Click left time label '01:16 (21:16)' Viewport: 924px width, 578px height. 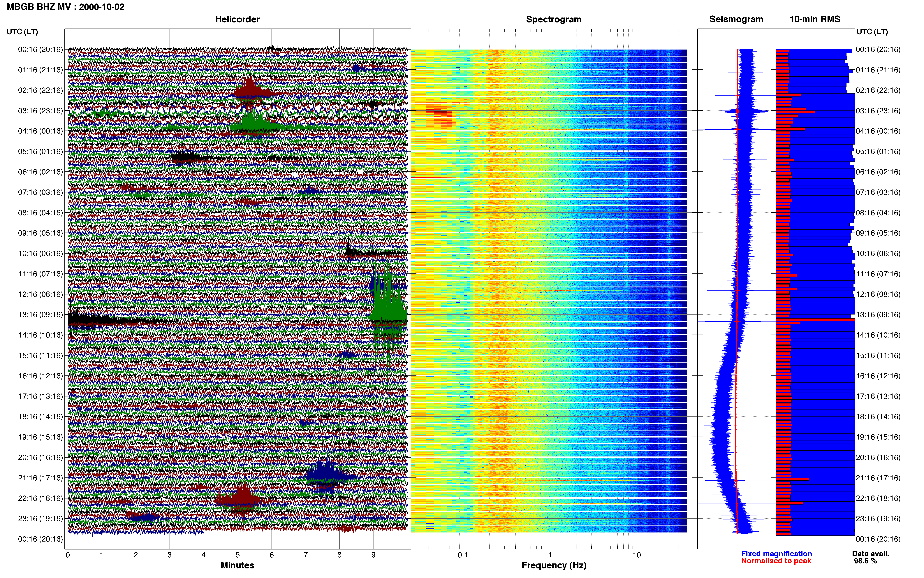40,70
